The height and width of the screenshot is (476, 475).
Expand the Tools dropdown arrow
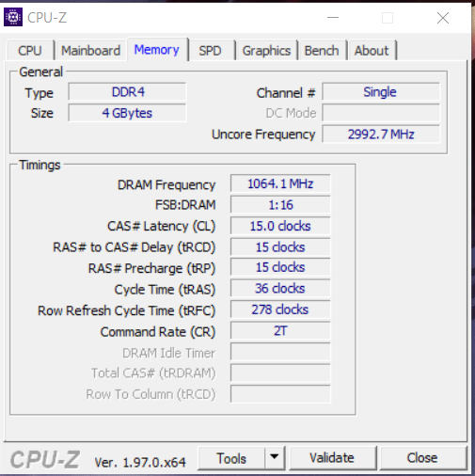click(275, 458)
